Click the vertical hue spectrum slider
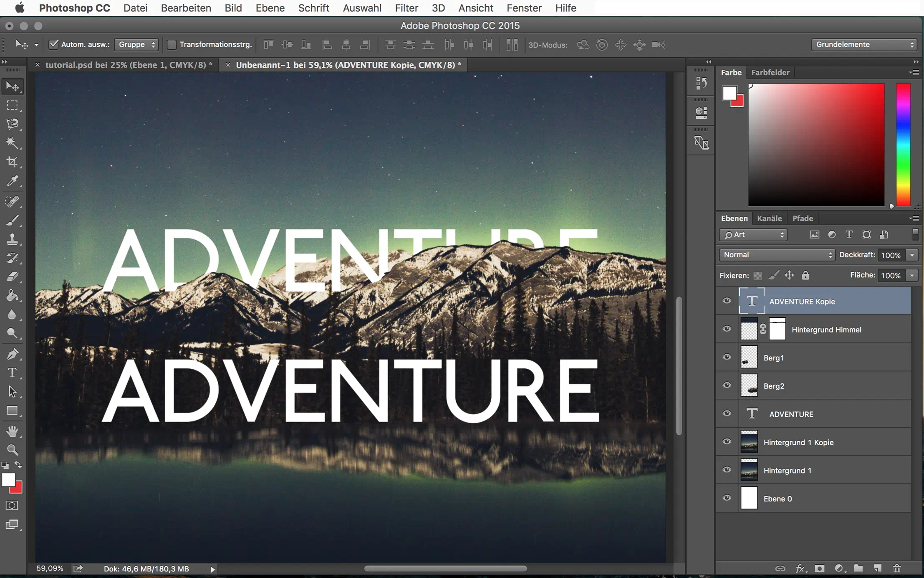924x578 pixels. (x=903, y=144)
